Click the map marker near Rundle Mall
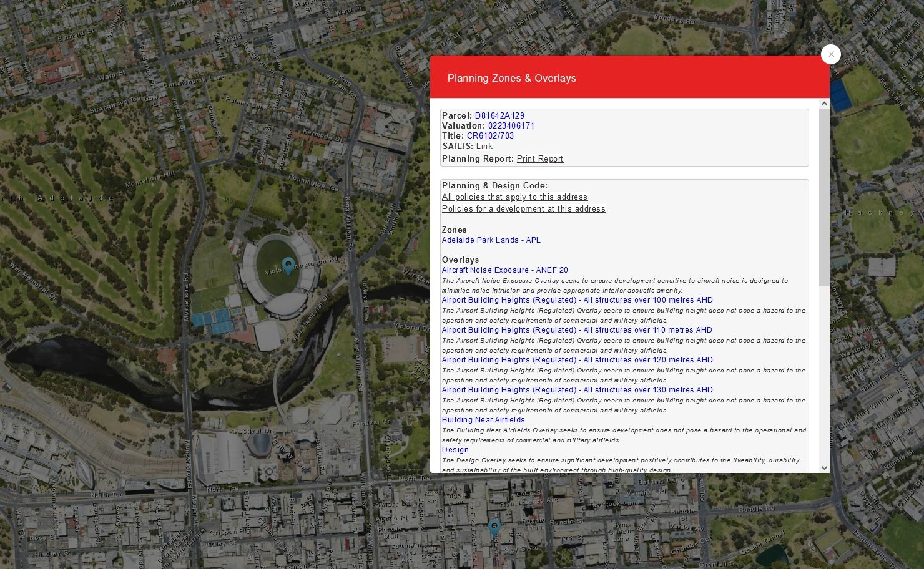Screen dimensions: 924x569 (x=494, y=526)
